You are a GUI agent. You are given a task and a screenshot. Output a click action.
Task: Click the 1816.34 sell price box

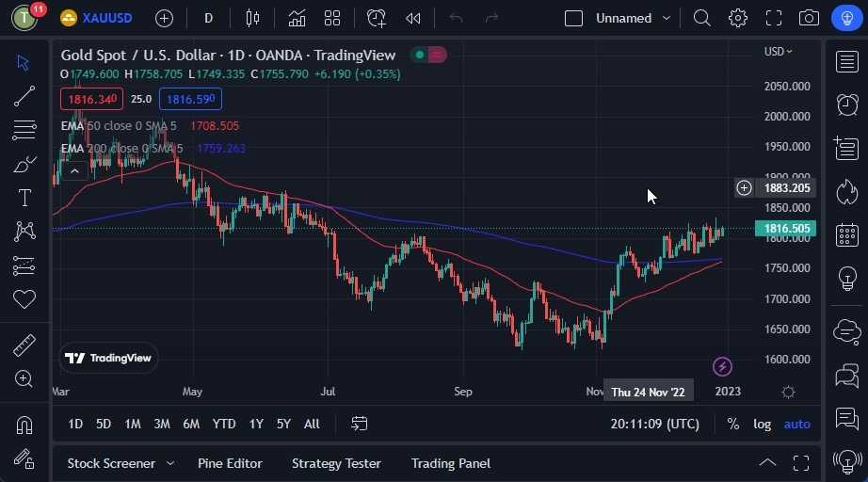coord(89,99)
